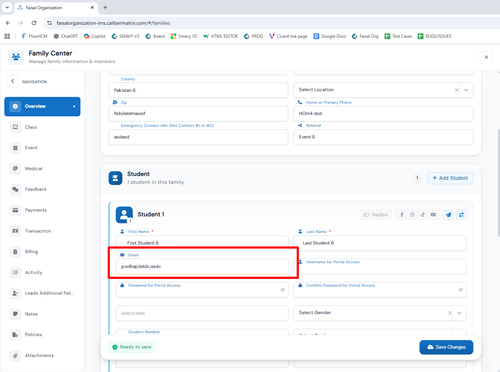The image size is (500, 372).
Task: Open the Select Gender dropdown arrow
Action: coord(459,313)
